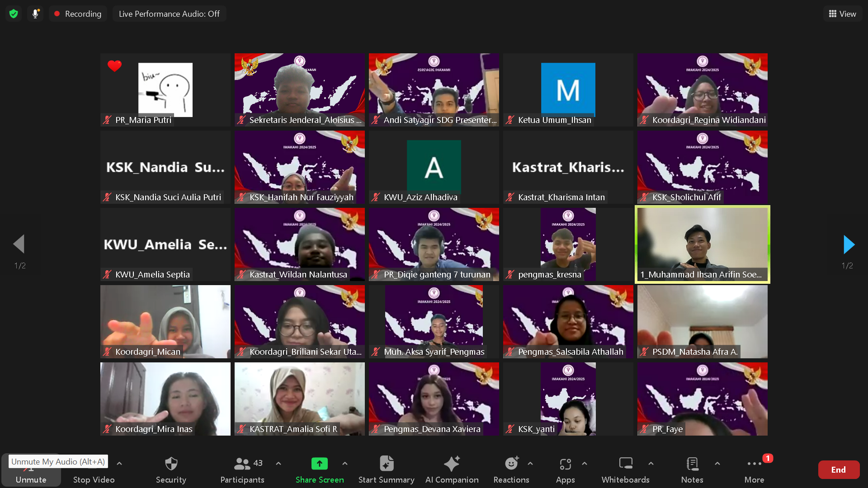This screenshot has height=488, width=868.
Task: Open the Participants panel icon
Action: pos(242,464)
